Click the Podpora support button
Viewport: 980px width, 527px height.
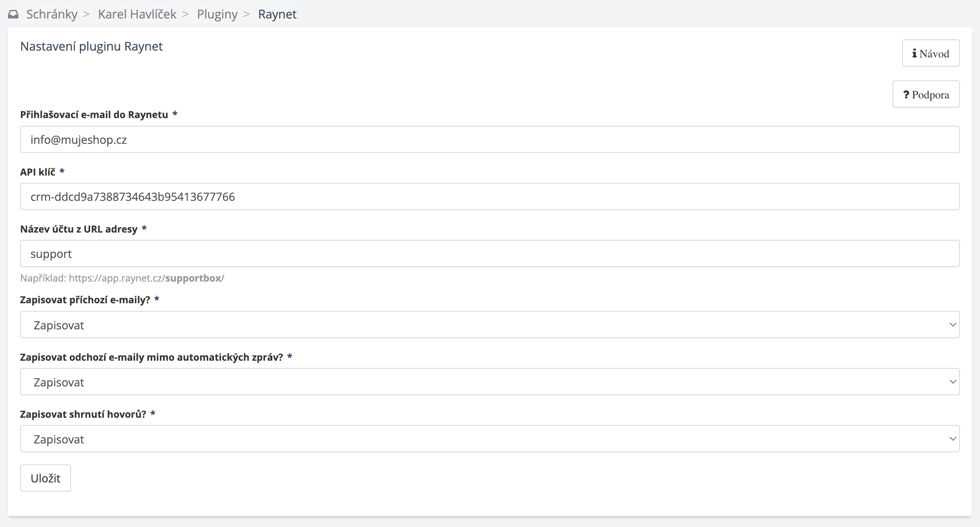click(x=926, y=94)
